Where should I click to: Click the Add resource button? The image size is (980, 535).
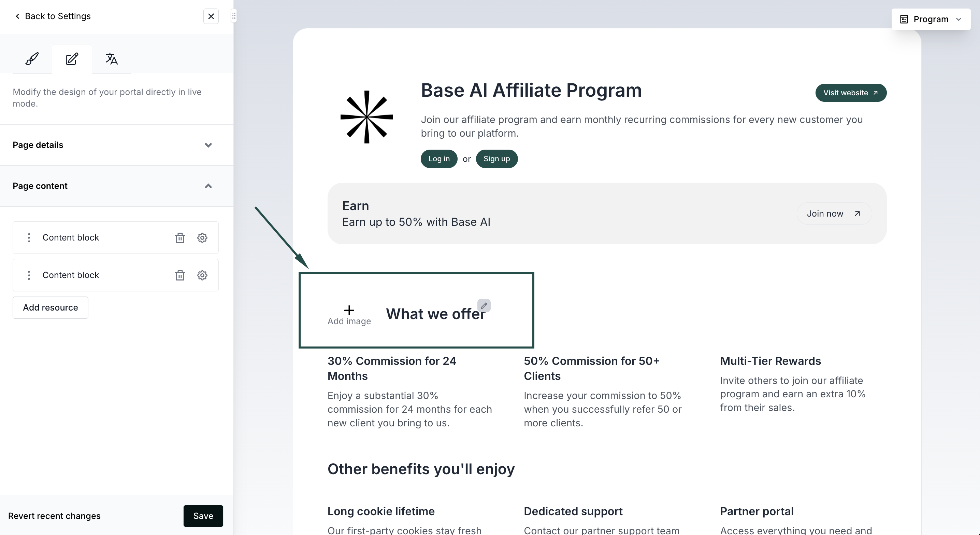(50, 308)
